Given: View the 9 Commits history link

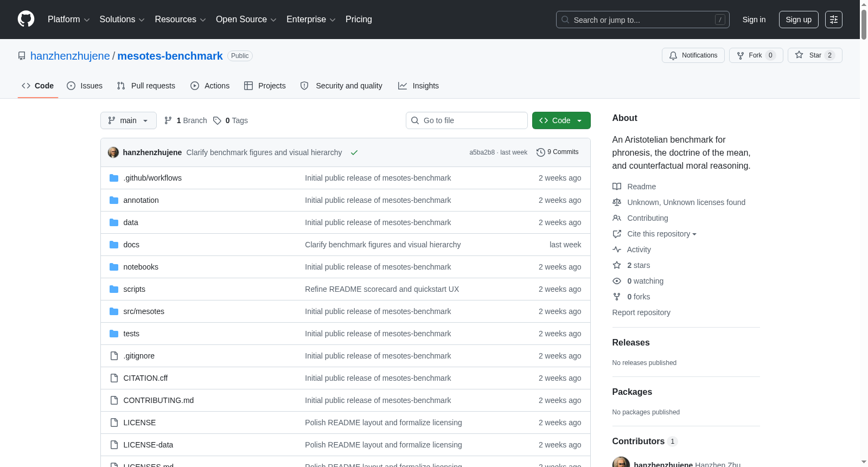Looking at the screenshot, I should click(558, 152).
